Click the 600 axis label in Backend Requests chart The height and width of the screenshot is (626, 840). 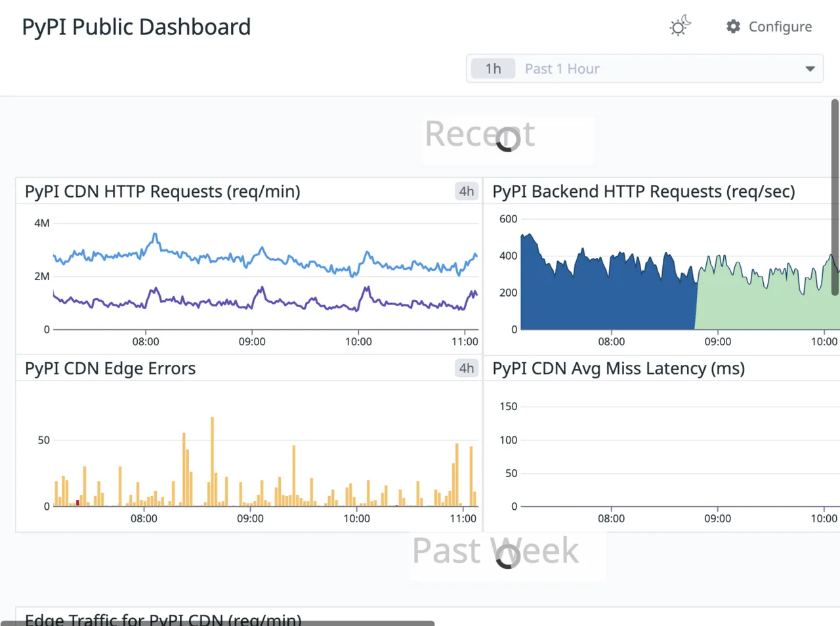(508, 219)
